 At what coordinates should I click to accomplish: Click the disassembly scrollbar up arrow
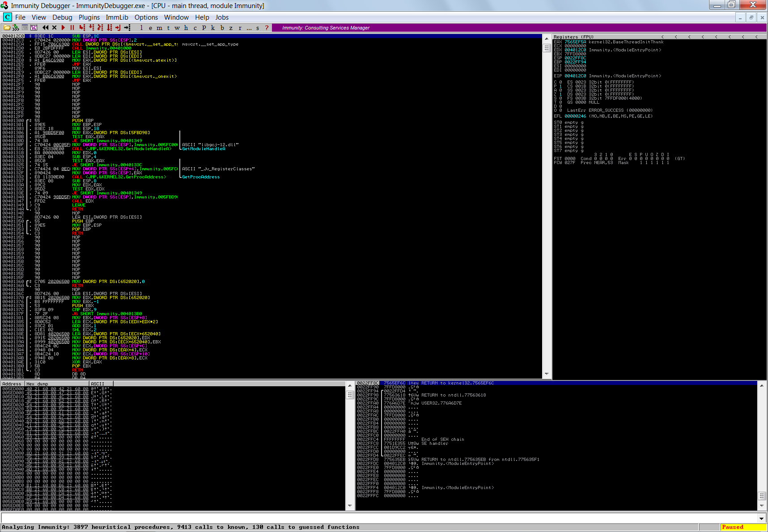(547, 38)
